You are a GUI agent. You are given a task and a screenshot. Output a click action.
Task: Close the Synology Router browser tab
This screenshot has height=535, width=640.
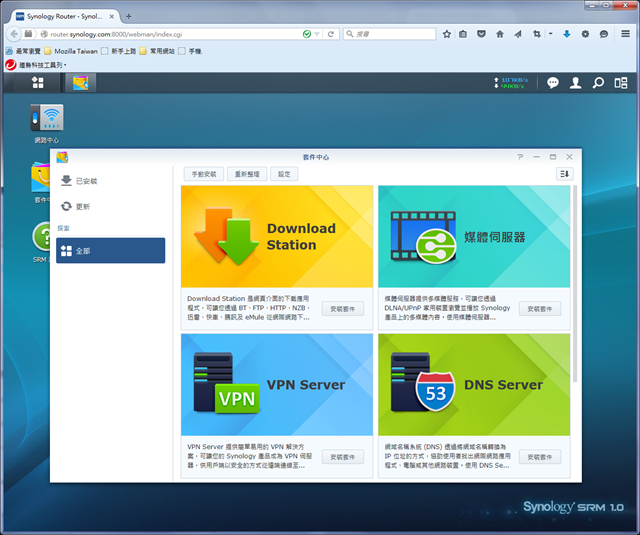click(111, 16)
